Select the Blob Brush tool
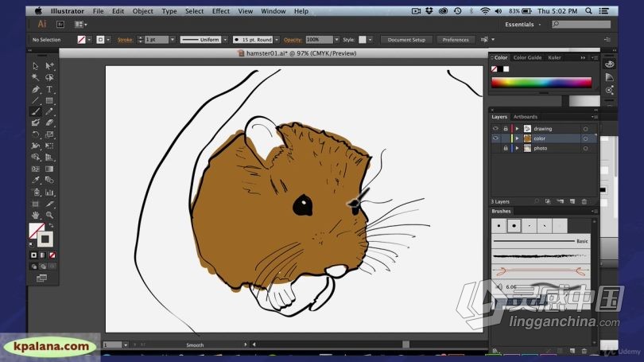 pos(35,123)
